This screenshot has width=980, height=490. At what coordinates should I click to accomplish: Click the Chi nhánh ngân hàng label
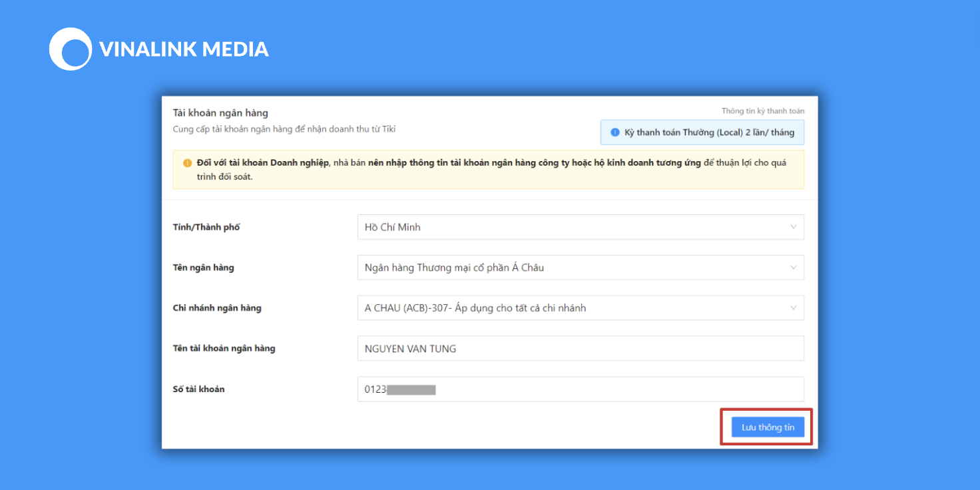click(x=217, y=308)
